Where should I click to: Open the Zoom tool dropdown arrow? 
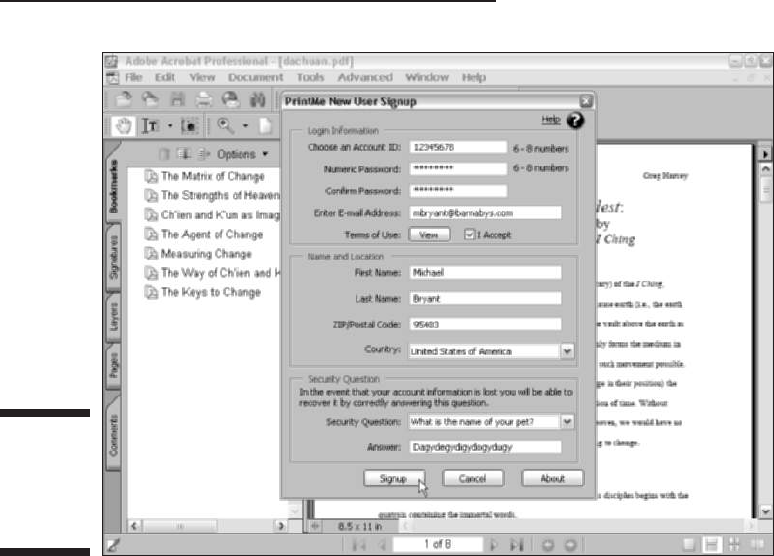pyautogui.click(x=245, y=126)
